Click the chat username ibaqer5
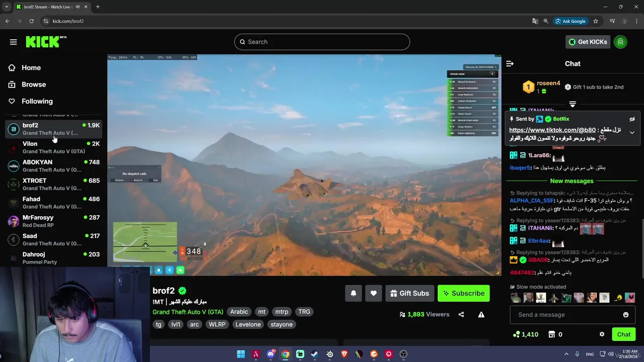 click(520, 168)
